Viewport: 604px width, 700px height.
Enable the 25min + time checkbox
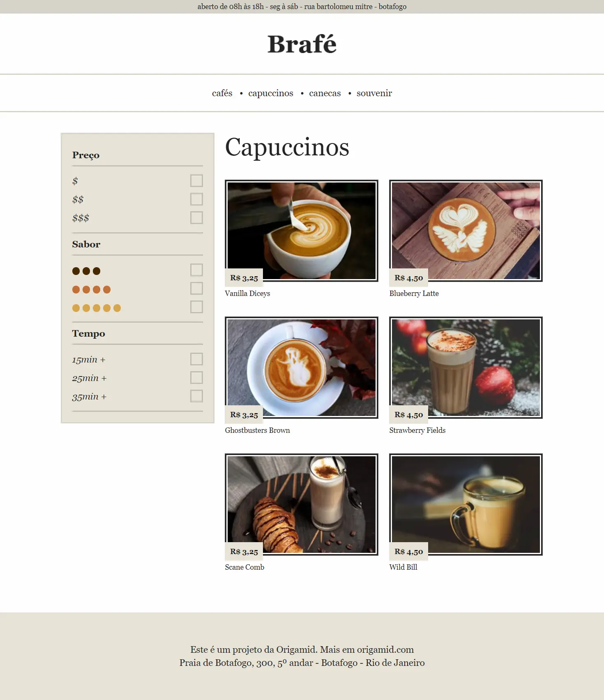[x=196, y=378]
